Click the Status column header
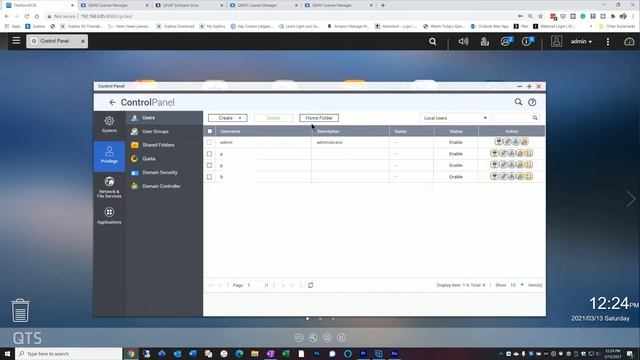This screenshot has height=360, width=640. coord(456,131)
